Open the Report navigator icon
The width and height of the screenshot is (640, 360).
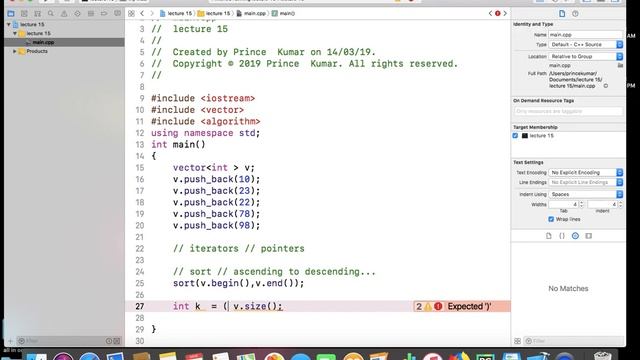click(x=118, y=13)
